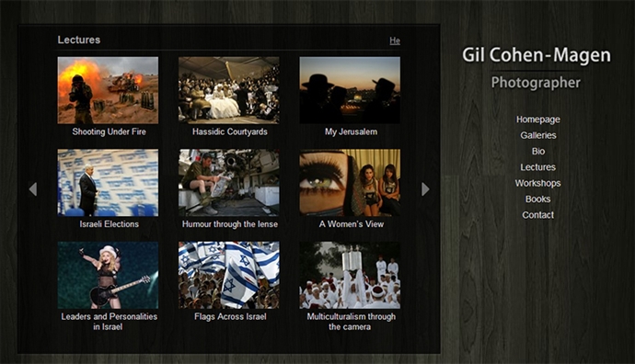Click the right arrow to see next lectures

[x=425, y=188]
